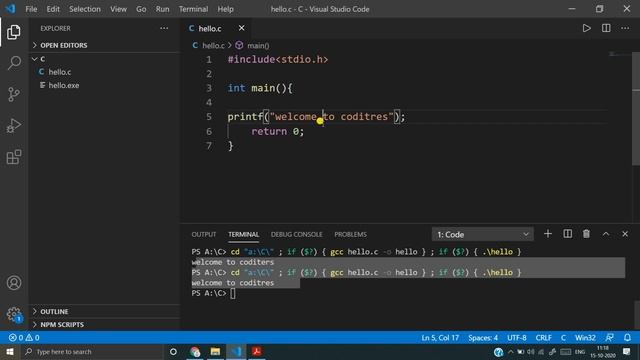640x360 pixels.
Task: Create a new terminal with plus icon
Action: click(x=548, y=234)
